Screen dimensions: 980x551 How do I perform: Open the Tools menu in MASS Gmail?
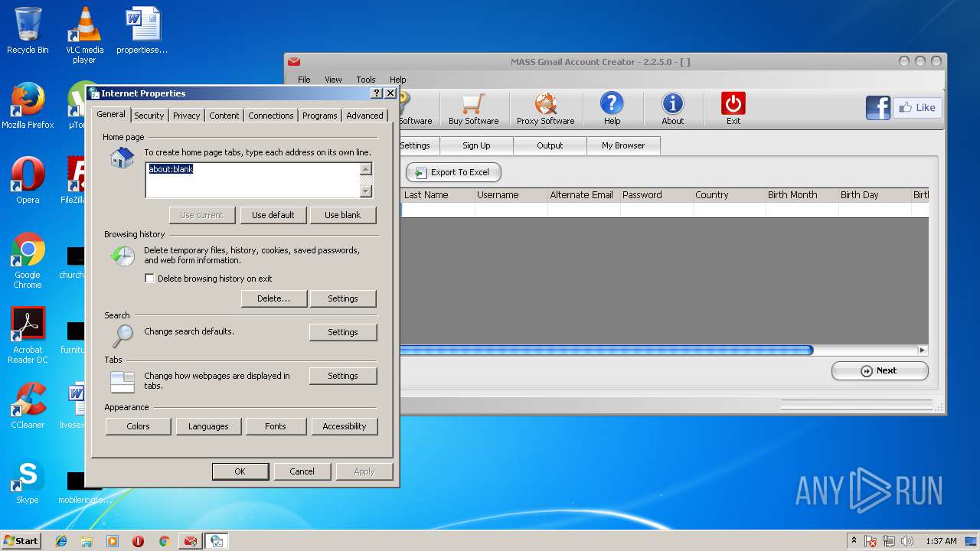click(366, 80)
